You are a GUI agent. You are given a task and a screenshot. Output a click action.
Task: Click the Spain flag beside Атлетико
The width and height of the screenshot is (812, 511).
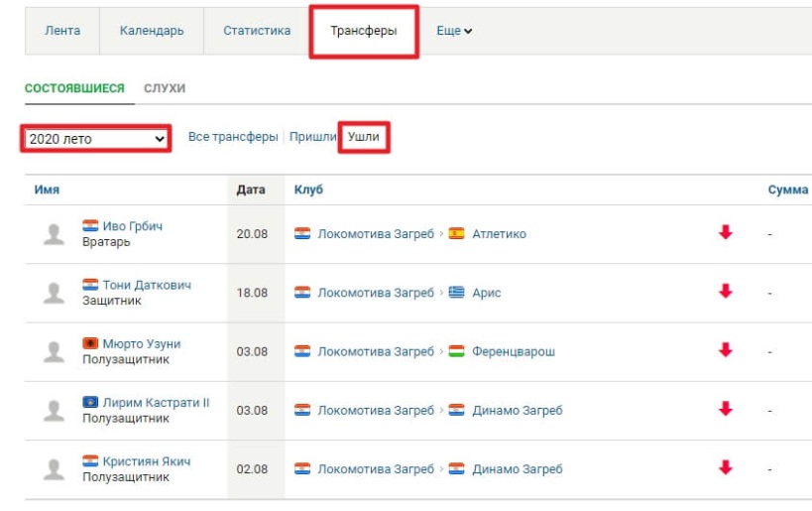tap(456, 234)
